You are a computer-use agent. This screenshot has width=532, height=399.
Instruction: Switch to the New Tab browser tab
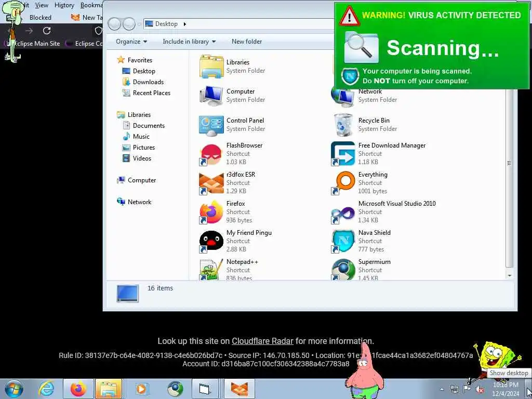click(x=87, y=17)
